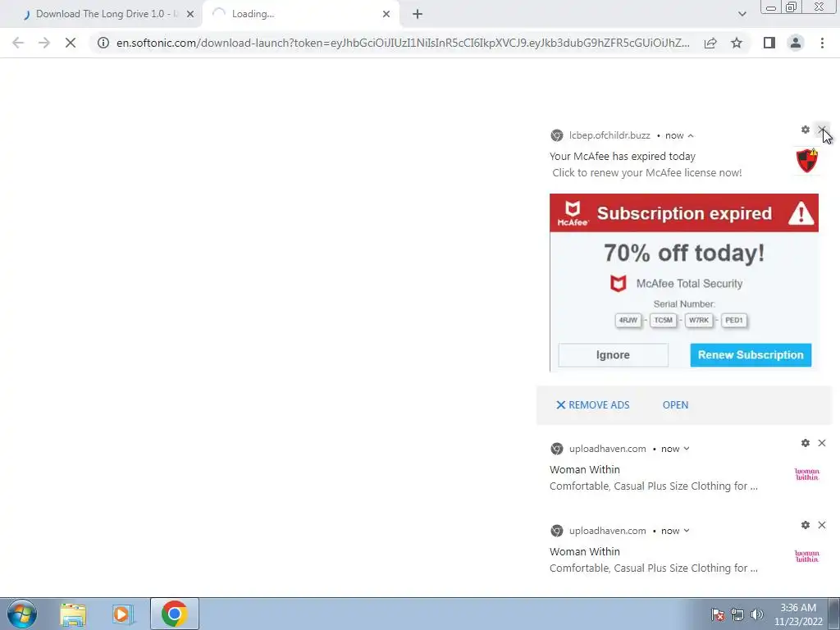Click the McAfee shield notification icon
Screen dimensions: 840x630
(807, 161)
